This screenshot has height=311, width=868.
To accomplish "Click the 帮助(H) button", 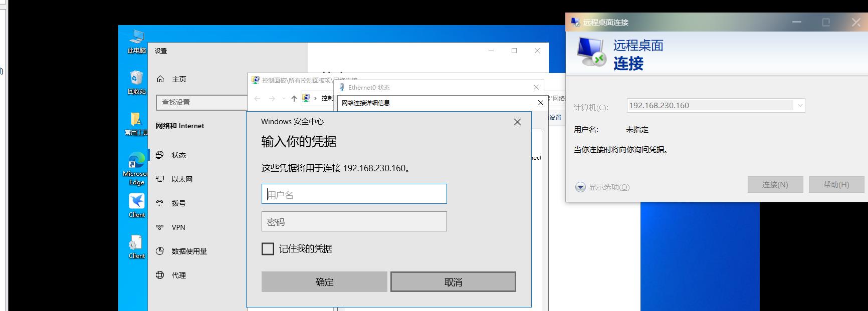I will (836, 185).
